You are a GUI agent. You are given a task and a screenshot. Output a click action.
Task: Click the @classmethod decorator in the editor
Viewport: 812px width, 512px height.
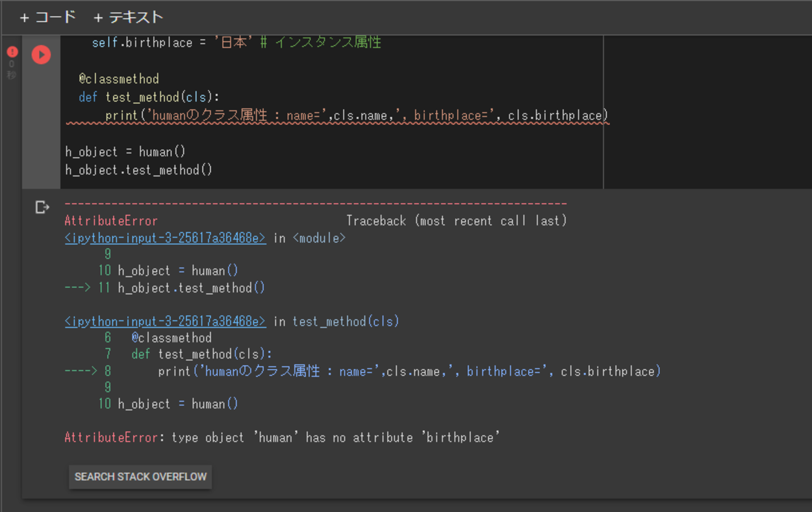coord(119,79)
